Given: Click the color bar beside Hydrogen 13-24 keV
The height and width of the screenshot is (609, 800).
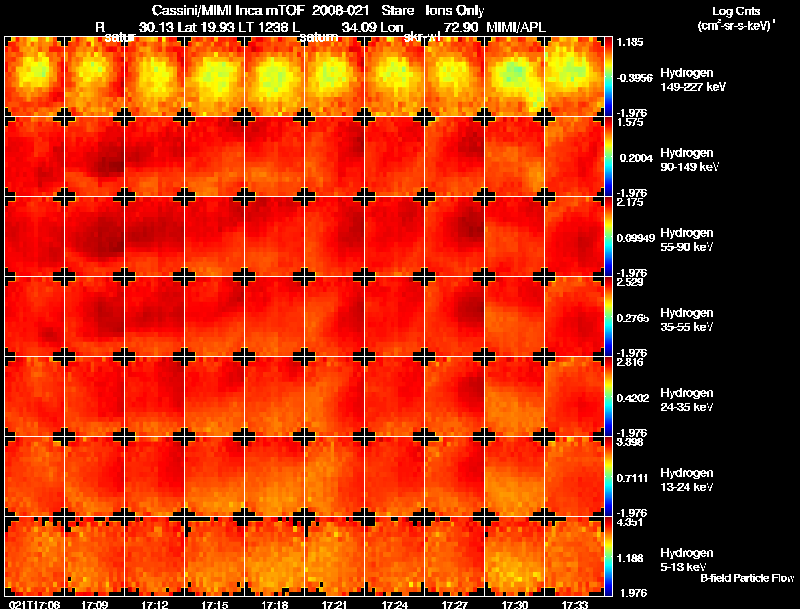Looking at the screenshot, I should point(608,477).
